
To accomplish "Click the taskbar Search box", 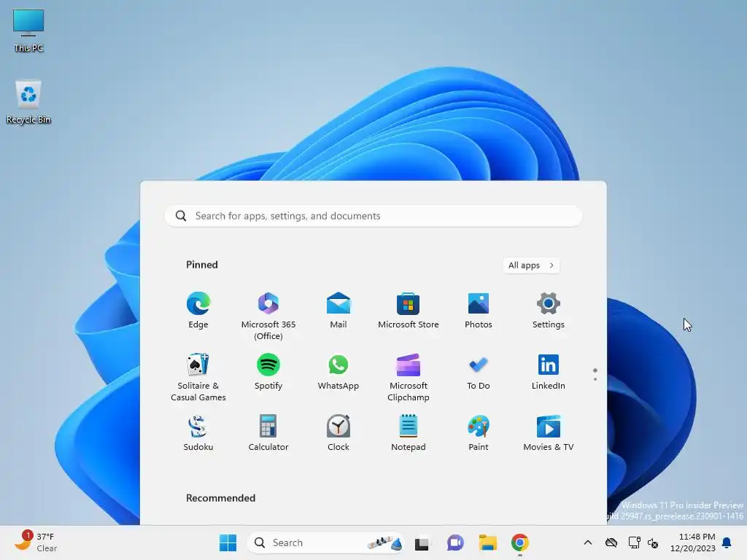I will tap(325, 542).
